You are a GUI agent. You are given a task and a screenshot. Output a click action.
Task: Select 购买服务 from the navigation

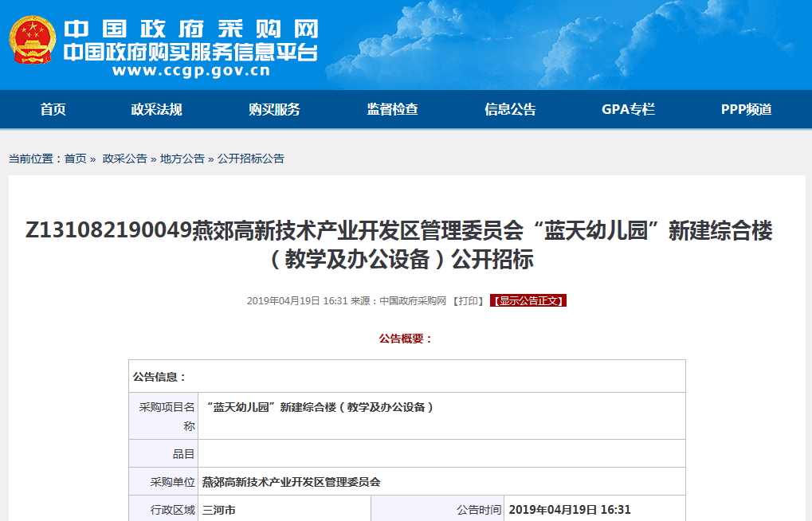pyautogui.click(x=275, y=110)
